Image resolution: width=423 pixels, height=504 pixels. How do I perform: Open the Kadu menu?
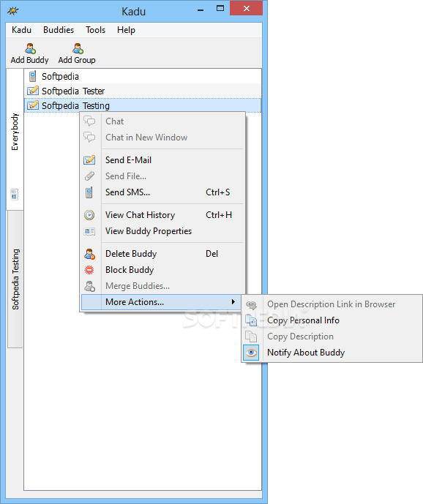click(x=21, y=30)
